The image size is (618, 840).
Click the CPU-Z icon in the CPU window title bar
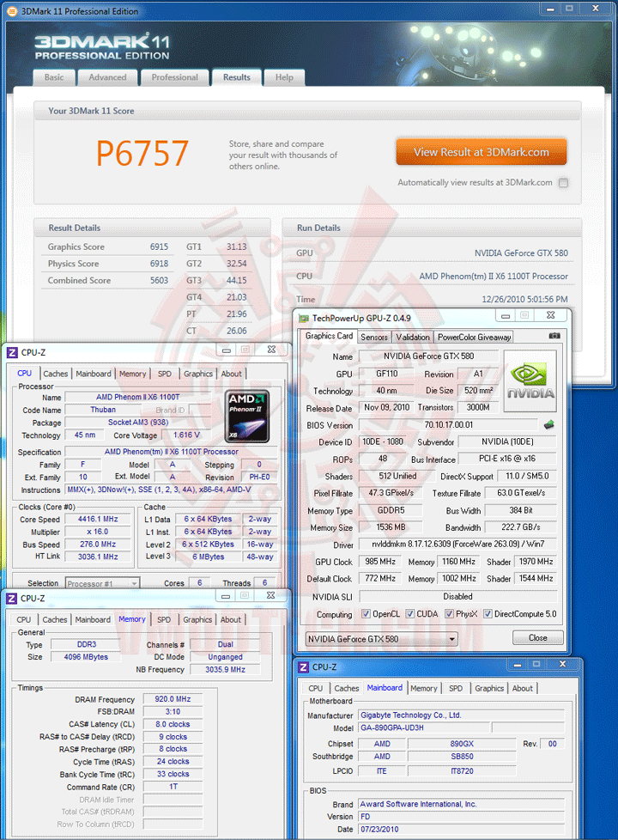pos(12,352)
